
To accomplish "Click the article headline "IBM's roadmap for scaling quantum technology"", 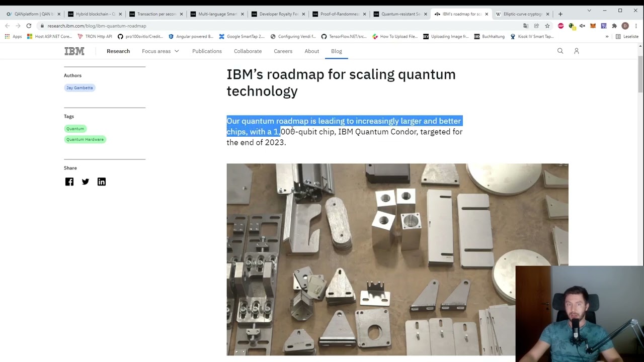I will (x=341, y=82).
